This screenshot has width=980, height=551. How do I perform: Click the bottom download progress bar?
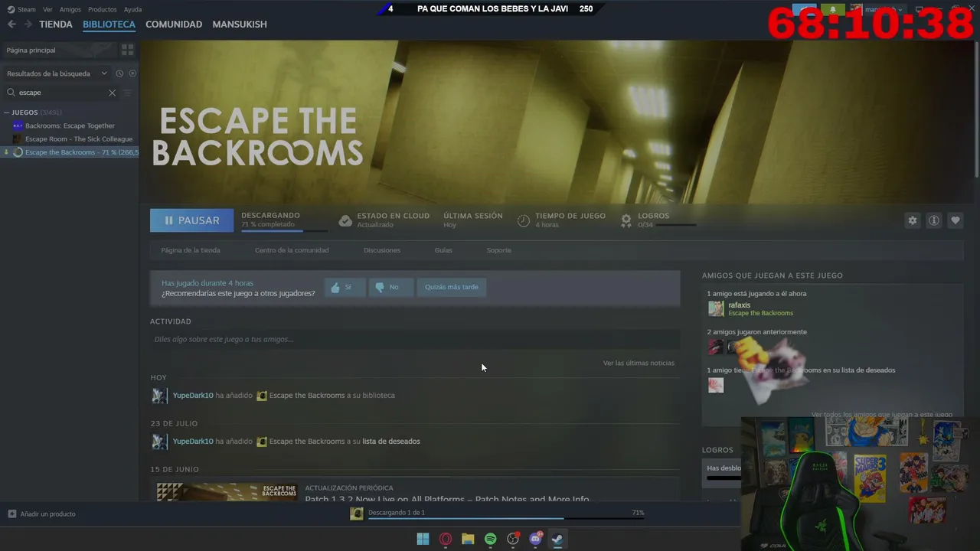[x=506, y=519]
